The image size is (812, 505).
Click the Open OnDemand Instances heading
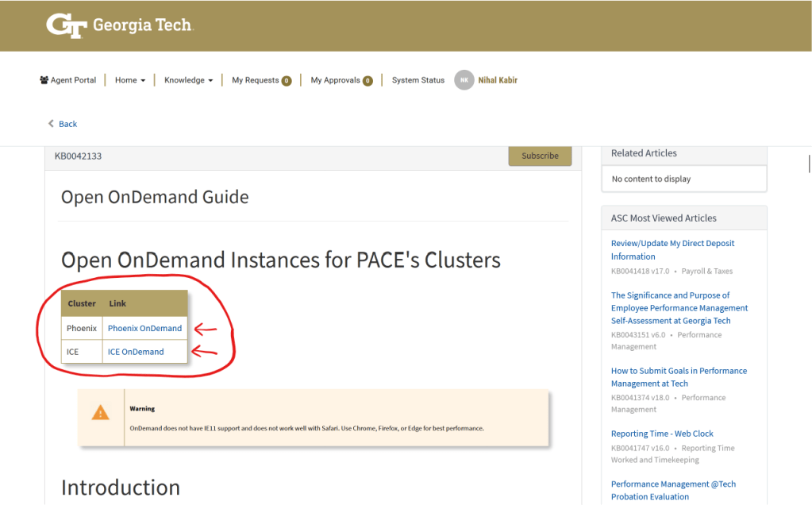(281, 260)
